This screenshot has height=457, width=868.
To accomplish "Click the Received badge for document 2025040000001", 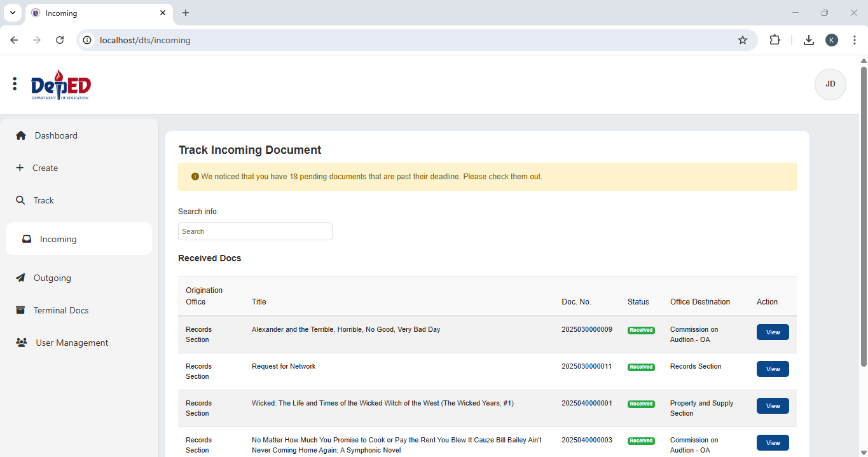I will point(641,404).
